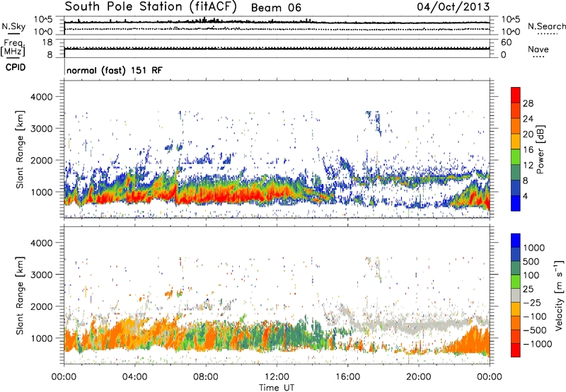Viewport: 566px width, 392px height.
Task: Click the 'Power [dB]' colorbar label
Action: [x=541, y=149]
